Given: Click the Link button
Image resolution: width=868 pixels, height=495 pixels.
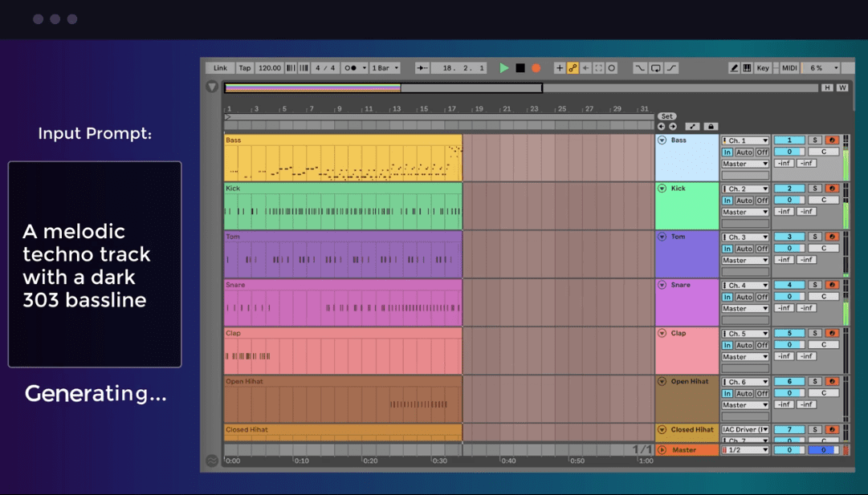Looking at the screenshot, I should click(220, 68).
